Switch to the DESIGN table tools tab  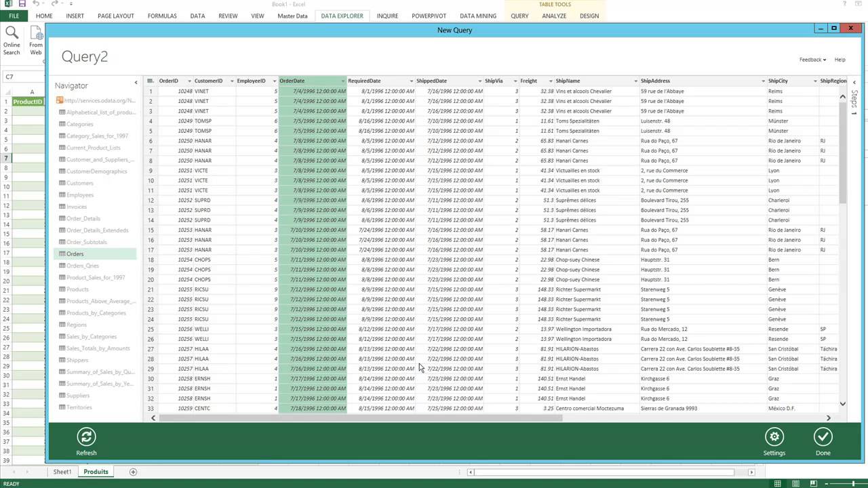[x=589, y=16]
